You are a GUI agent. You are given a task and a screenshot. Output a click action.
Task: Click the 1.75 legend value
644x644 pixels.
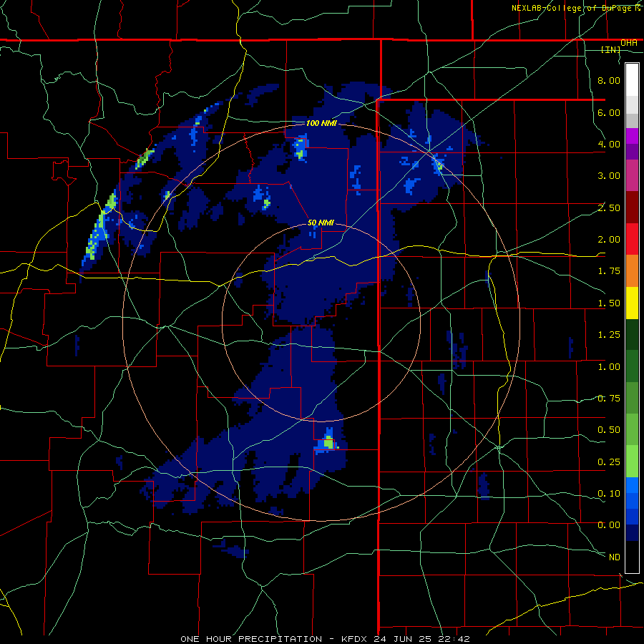coord(609,271)
